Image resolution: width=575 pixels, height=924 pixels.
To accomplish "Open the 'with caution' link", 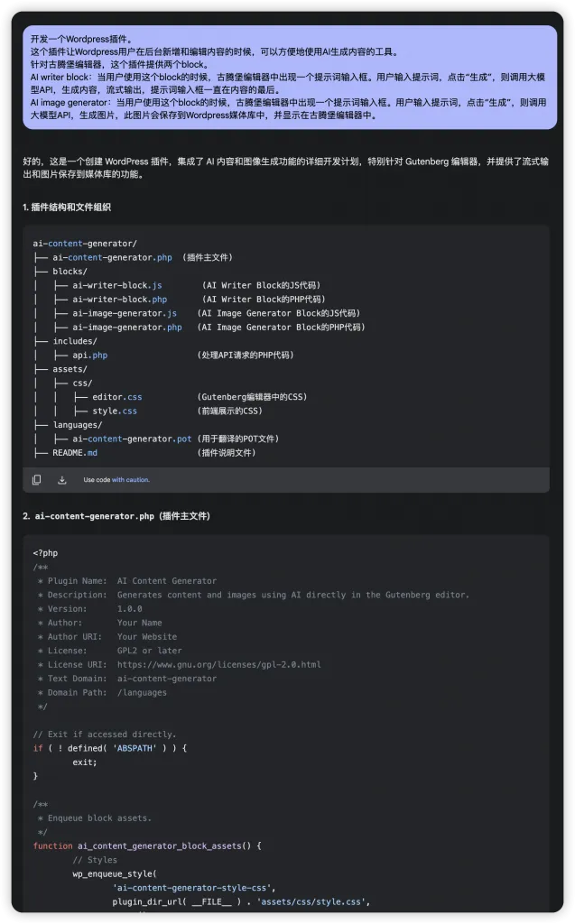I will [x=131, y=480].
